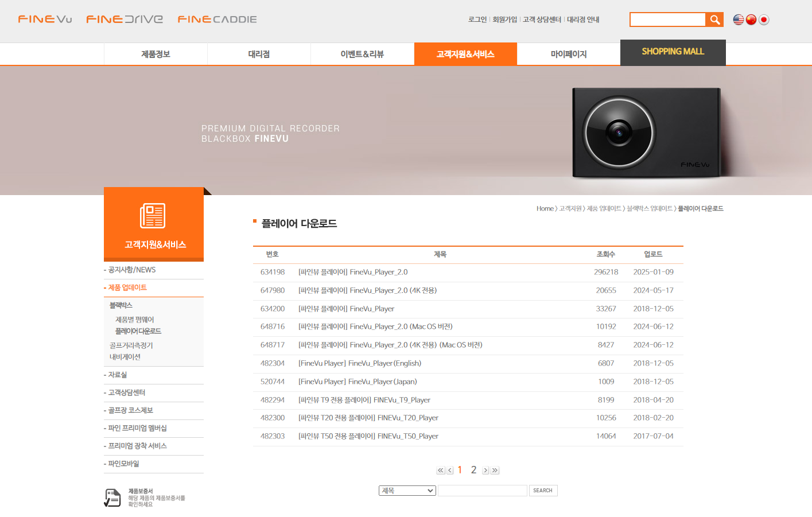Click the 조회수 column header

point(606,254)
